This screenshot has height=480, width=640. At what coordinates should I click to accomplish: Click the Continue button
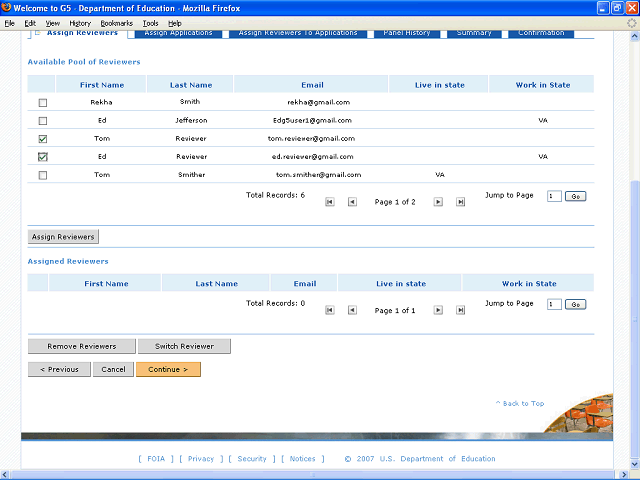pos(168,369)
